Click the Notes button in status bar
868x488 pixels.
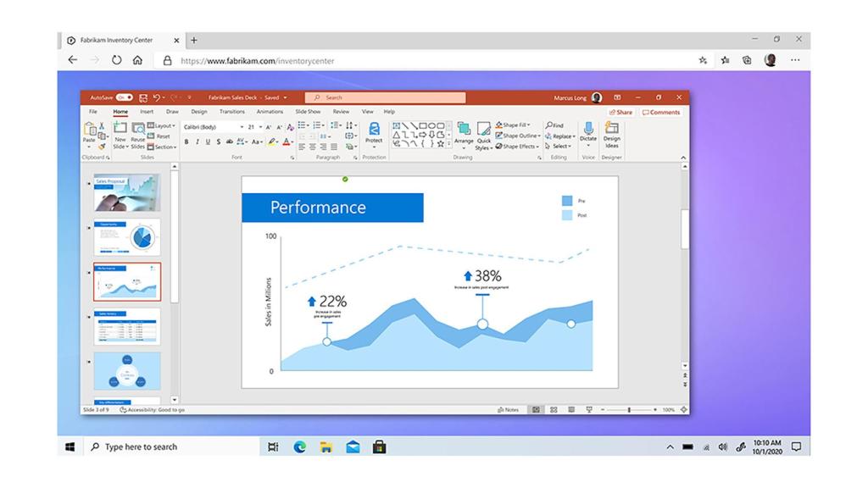point(509,410)
